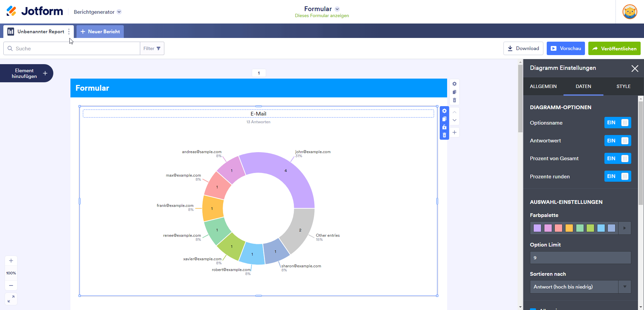Duplicate the selected E-Mail chart

(x=444, y=119)
